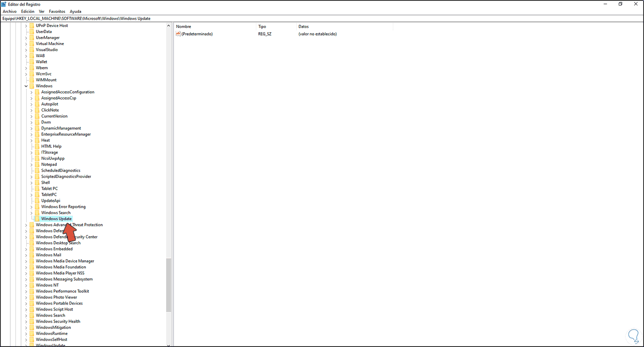Expand the DynamicManagement key
644x347 pixels.
tap(32, 128)
